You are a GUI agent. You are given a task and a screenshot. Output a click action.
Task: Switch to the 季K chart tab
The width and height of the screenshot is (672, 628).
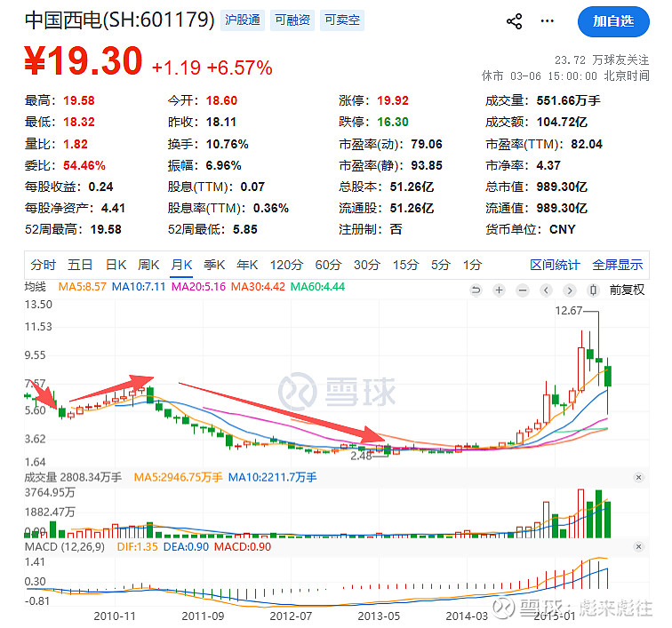click(x=214, y=265)
